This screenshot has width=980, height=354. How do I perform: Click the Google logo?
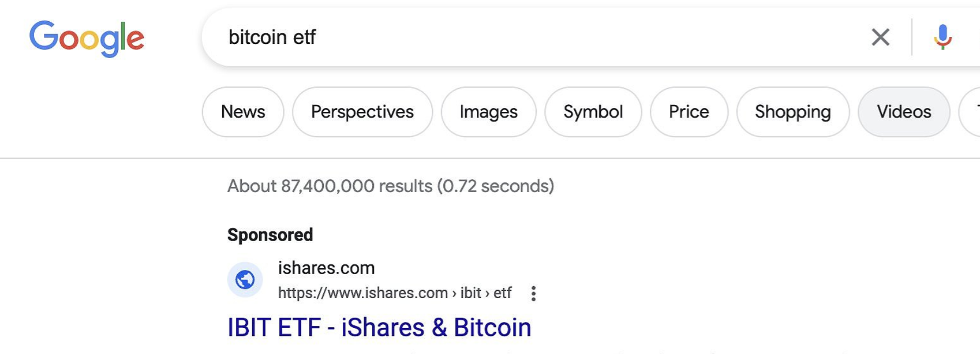coord(87,38)
